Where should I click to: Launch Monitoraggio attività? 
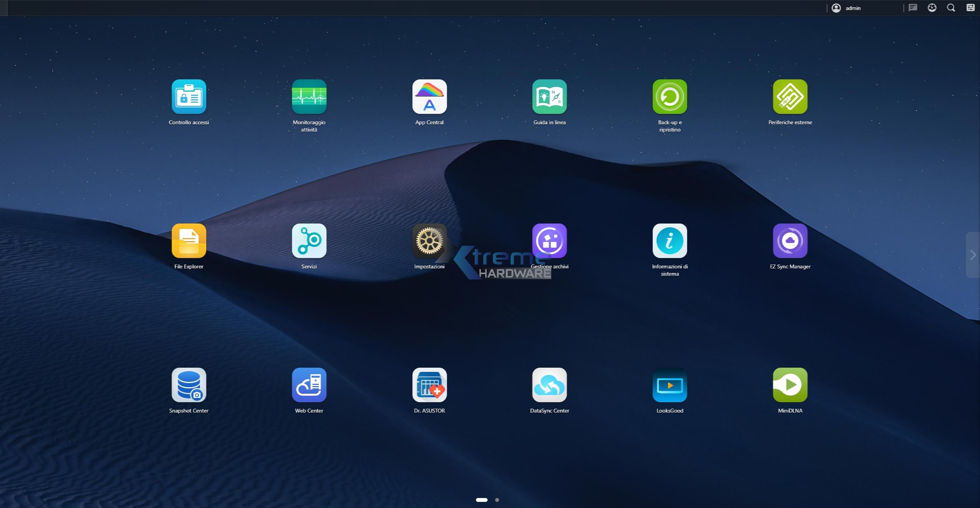(309, 97)
